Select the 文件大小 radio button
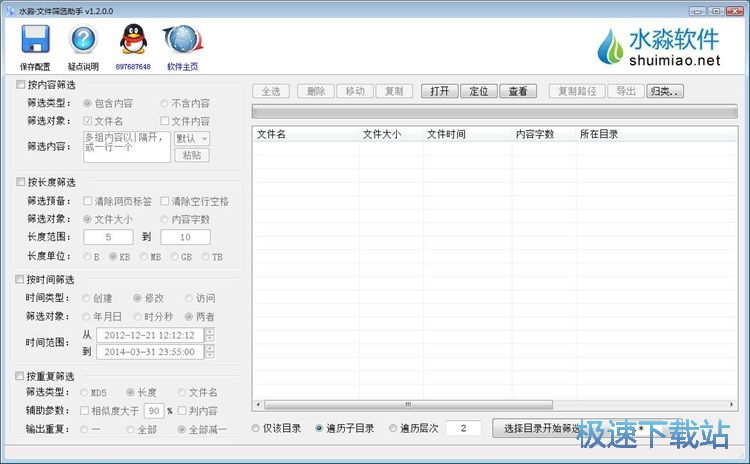 point(87,219)
